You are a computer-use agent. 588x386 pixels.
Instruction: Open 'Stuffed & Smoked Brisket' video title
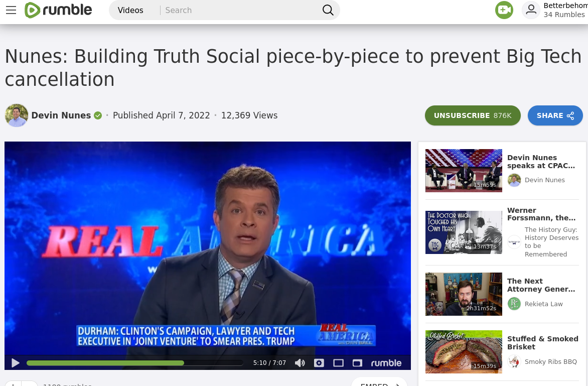(543, 343)
